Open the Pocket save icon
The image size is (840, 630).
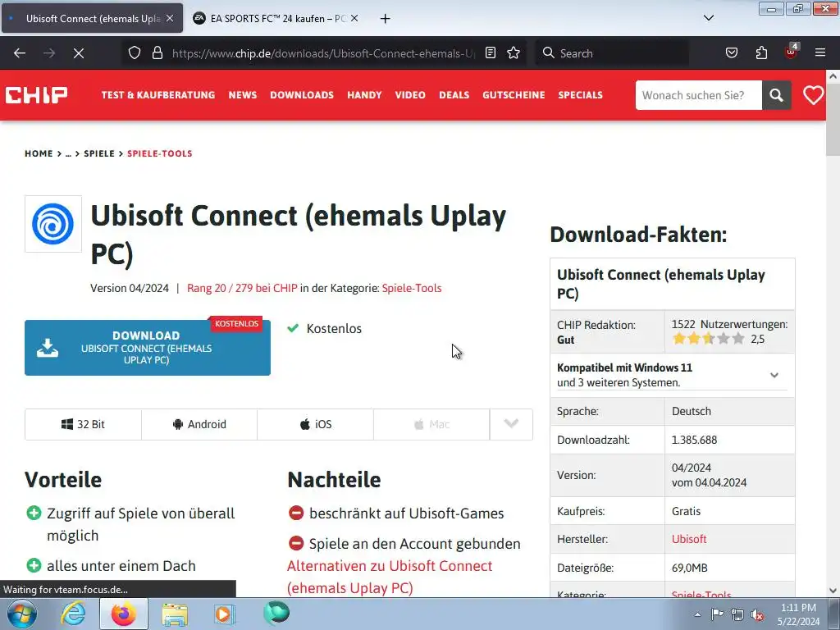[x=731, y=53]
